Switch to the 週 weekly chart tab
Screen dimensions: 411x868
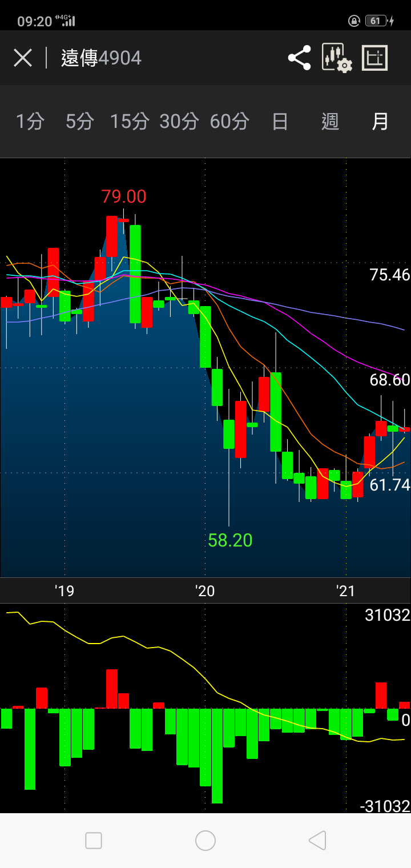330,121
